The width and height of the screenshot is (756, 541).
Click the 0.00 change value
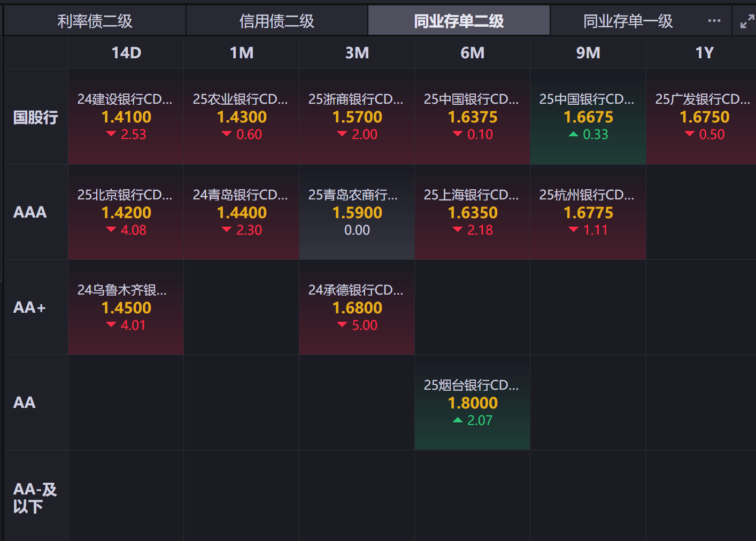coord(357,230)
